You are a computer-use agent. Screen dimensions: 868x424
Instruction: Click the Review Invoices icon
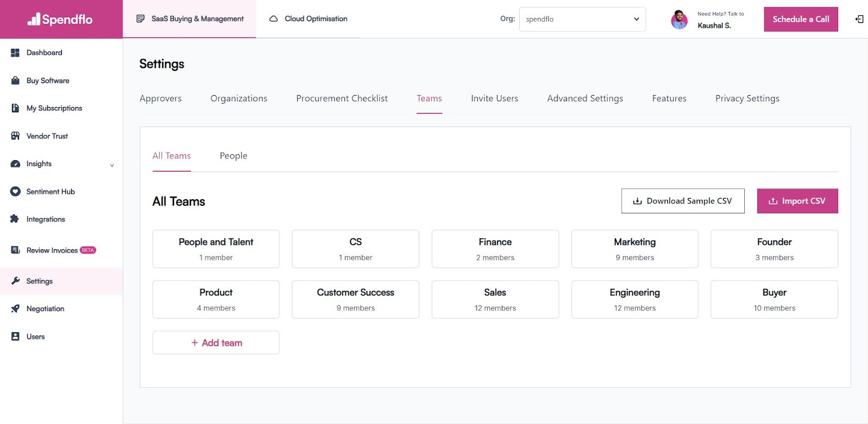(15, 250)
